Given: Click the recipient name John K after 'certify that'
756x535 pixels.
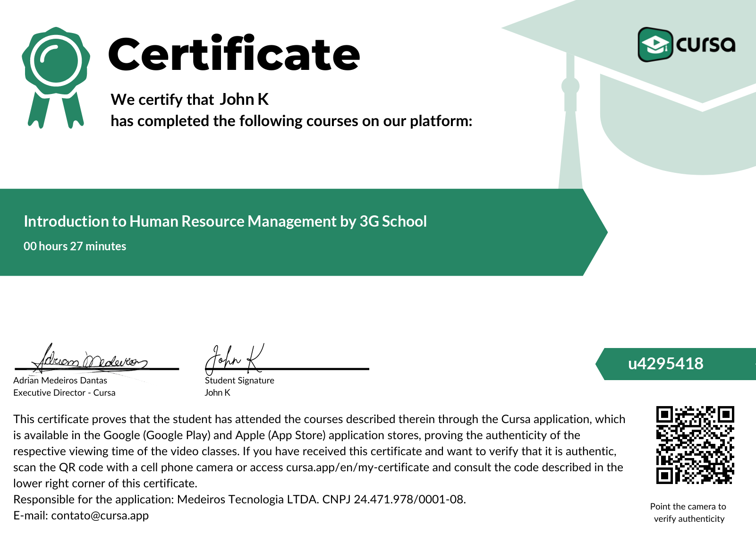Looking at the screenshot, I should point(244,99).
